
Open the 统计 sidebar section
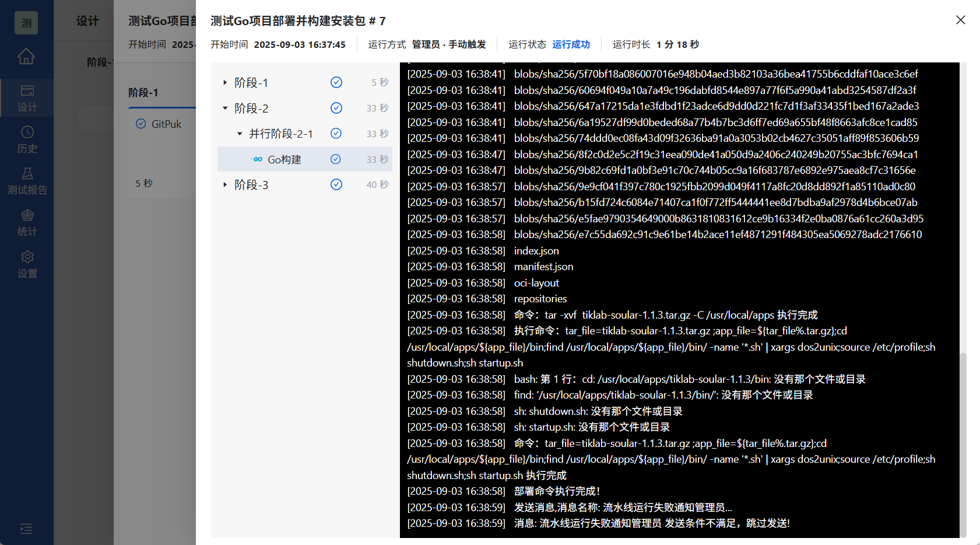pyautogui.click(x=27, y=223)
